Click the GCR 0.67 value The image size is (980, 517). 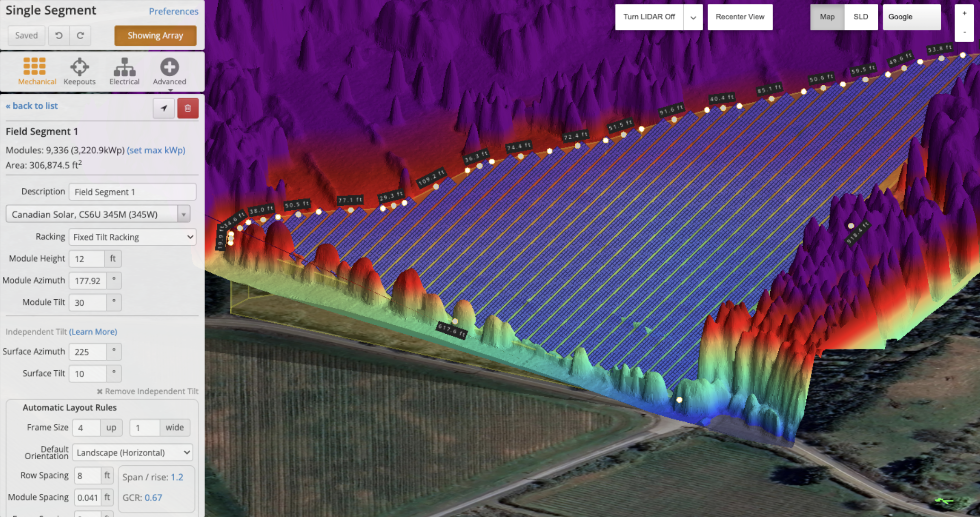[x=153, y=498]
